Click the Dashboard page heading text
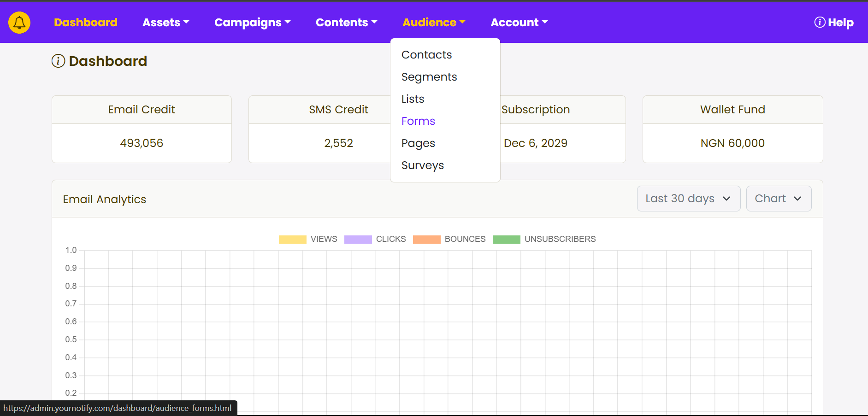868x416 pixels. click(x=108, y=61)
